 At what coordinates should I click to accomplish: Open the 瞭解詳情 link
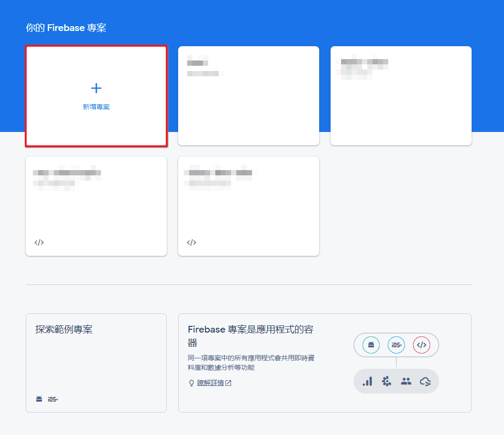211,383
